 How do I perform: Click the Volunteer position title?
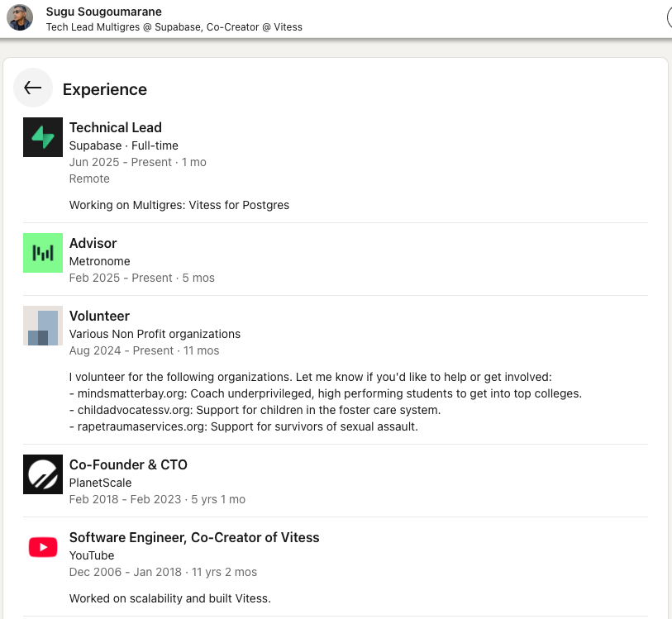click(x=99, y=317)
